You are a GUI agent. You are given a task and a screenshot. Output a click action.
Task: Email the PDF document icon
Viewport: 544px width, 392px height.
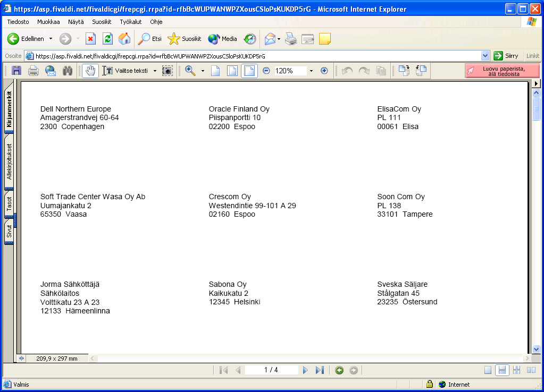coord(51,71)
